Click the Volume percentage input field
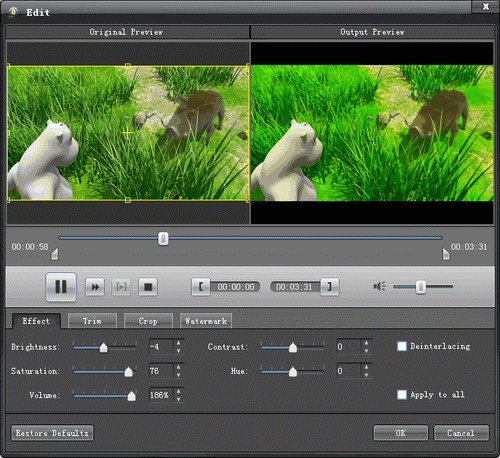The height and width of the screenshot is (458, 500). click(161, 395)
